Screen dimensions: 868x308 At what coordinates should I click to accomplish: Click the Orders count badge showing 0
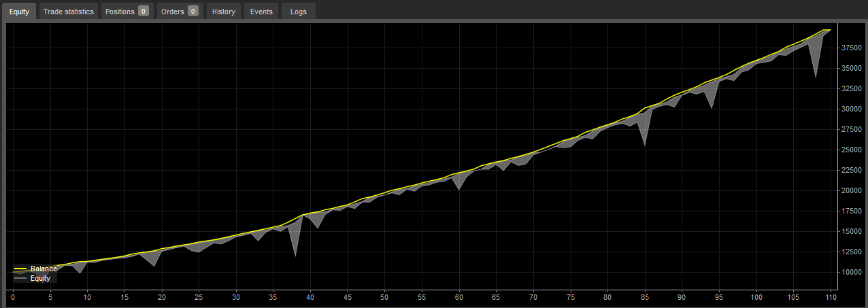coord(193,12)
